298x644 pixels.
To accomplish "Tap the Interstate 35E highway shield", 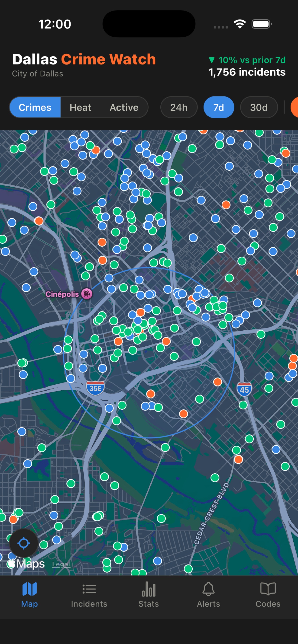I will [x=95, y=388].
